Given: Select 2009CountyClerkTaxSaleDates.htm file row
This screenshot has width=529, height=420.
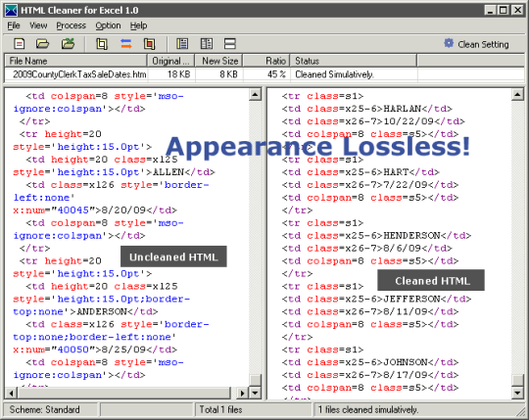Looking at the screenshot, I should click(264, 74).
